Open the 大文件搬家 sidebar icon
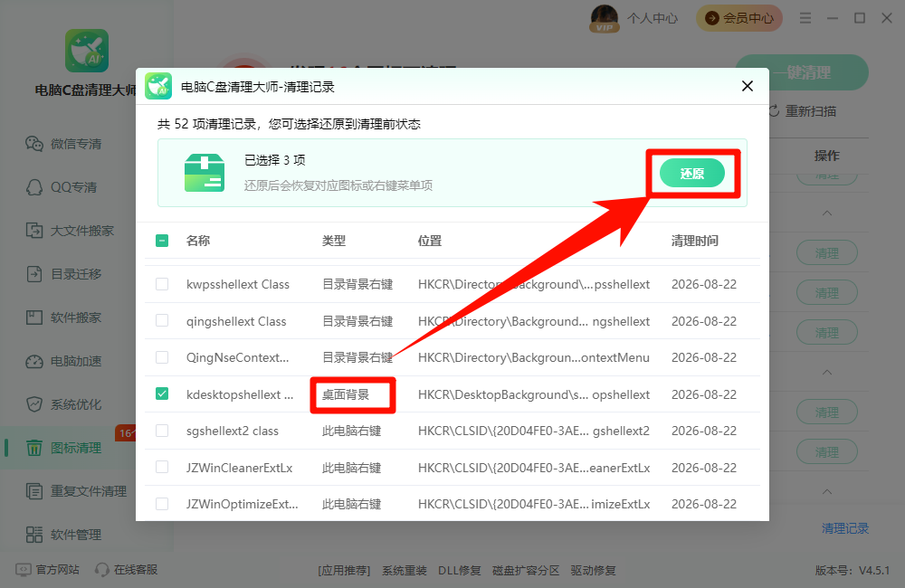 (34, 231)
